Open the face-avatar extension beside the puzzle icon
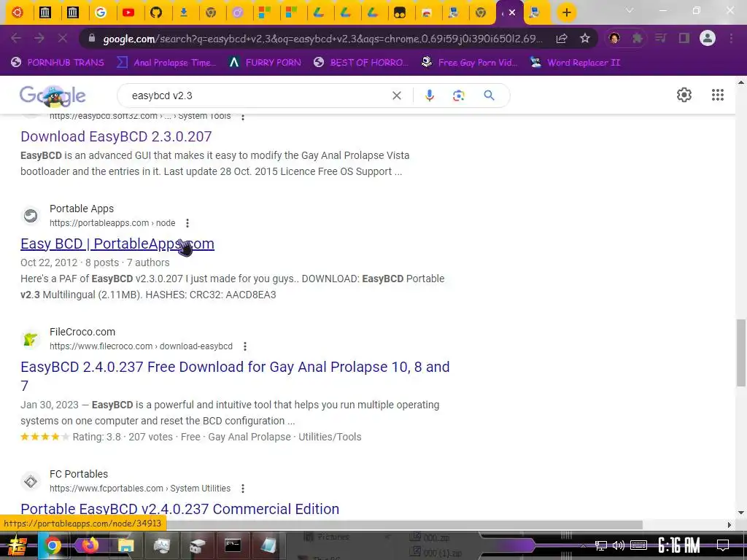The width and height of the screenshot is (747, 560). tap(614, 38)
